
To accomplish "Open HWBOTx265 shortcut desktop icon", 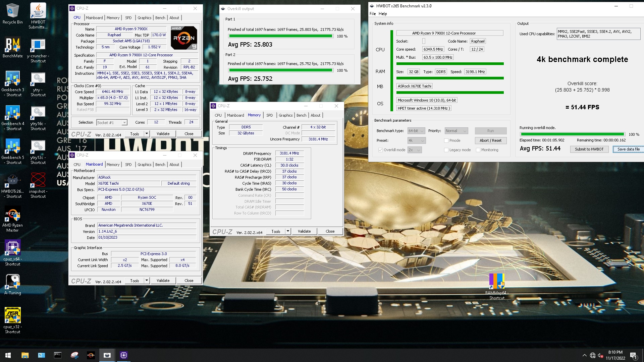I will (x=13, y=185).
